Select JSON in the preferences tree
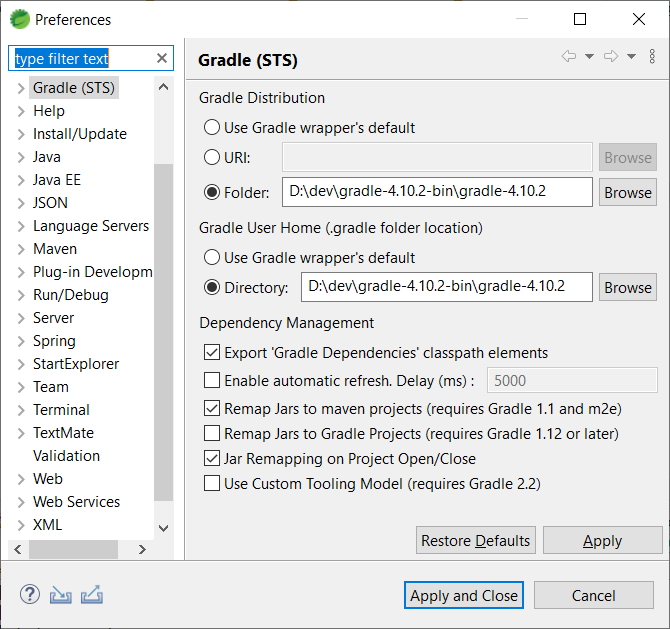Viewport: 670px width, 629px height. coord(50,203)
